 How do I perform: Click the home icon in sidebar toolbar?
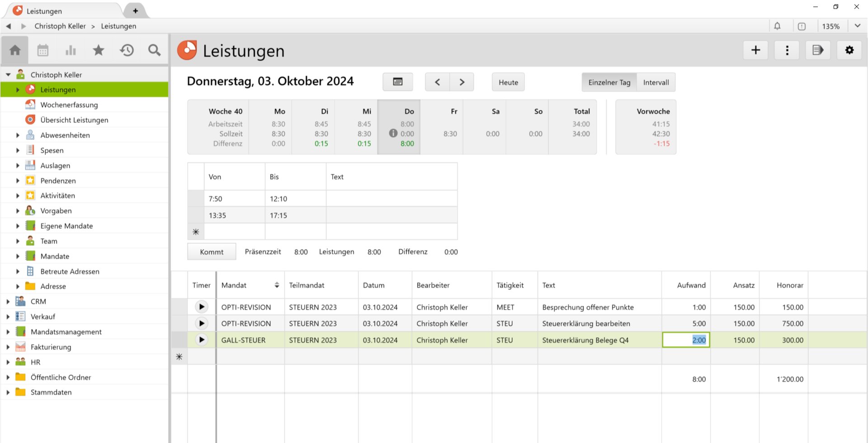15,50
